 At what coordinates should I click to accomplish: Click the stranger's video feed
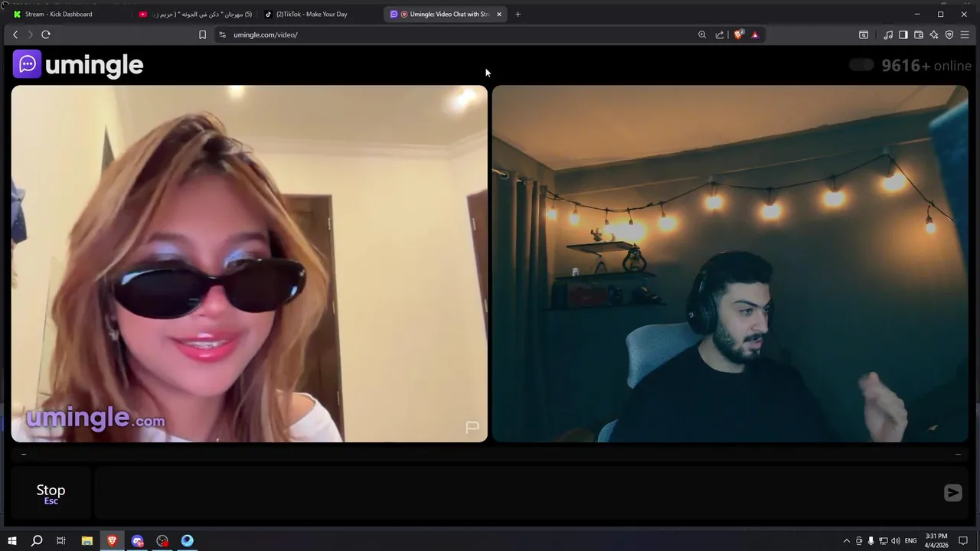pos(250,263)
